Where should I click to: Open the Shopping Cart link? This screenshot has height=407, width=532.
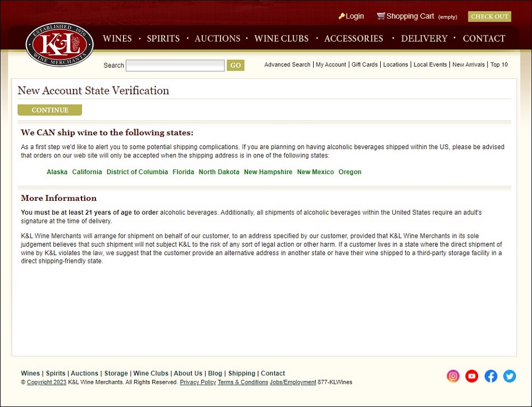pyautogui.click(x=410, y=16)
